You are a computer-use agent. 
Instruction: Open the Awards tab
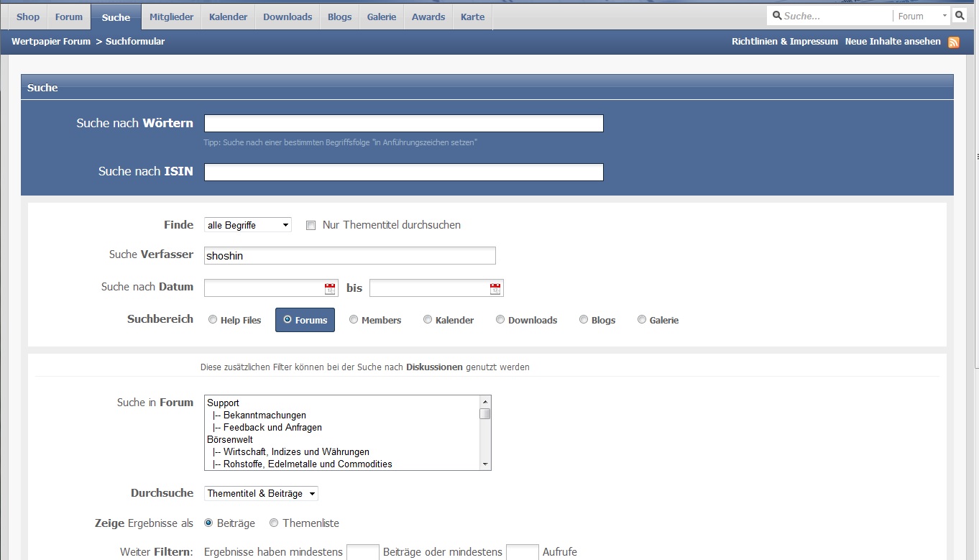[x=428, y=17]
